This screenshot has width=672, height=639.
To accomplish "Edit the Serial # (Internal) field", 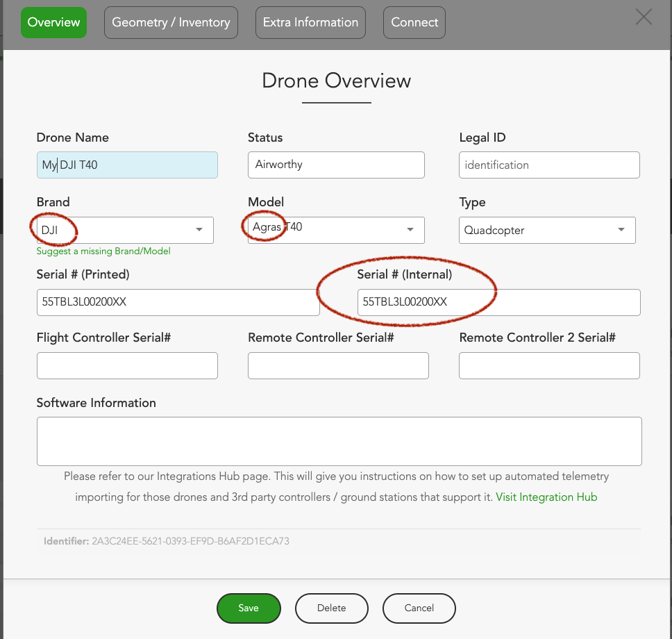I will click(499, 302).
